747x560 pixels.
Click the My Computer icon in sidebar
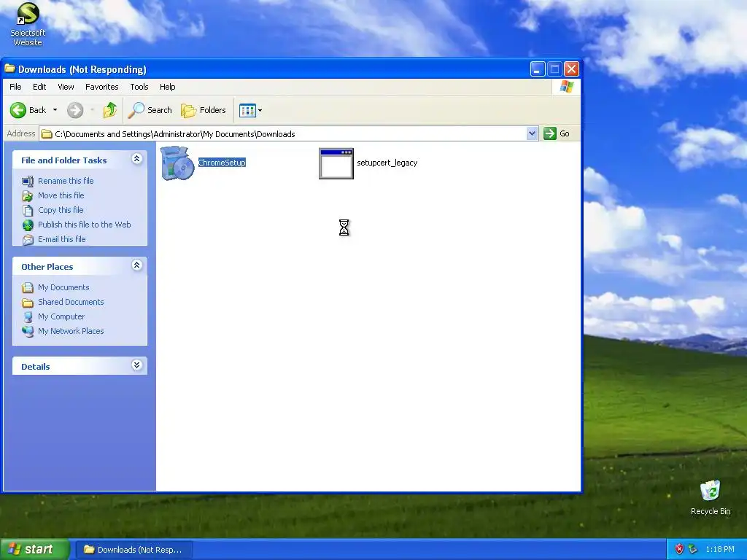pos(28,316)
